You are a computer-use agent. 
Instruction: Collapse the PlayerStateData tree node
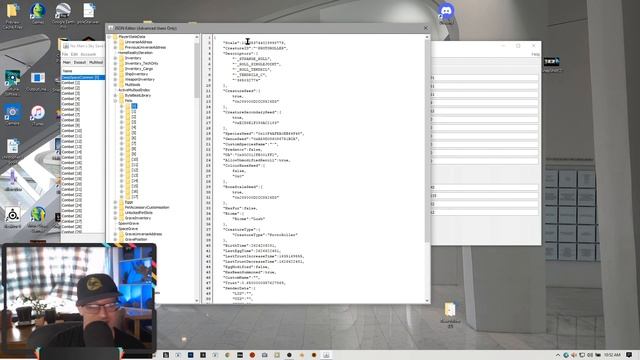point(109,37)
